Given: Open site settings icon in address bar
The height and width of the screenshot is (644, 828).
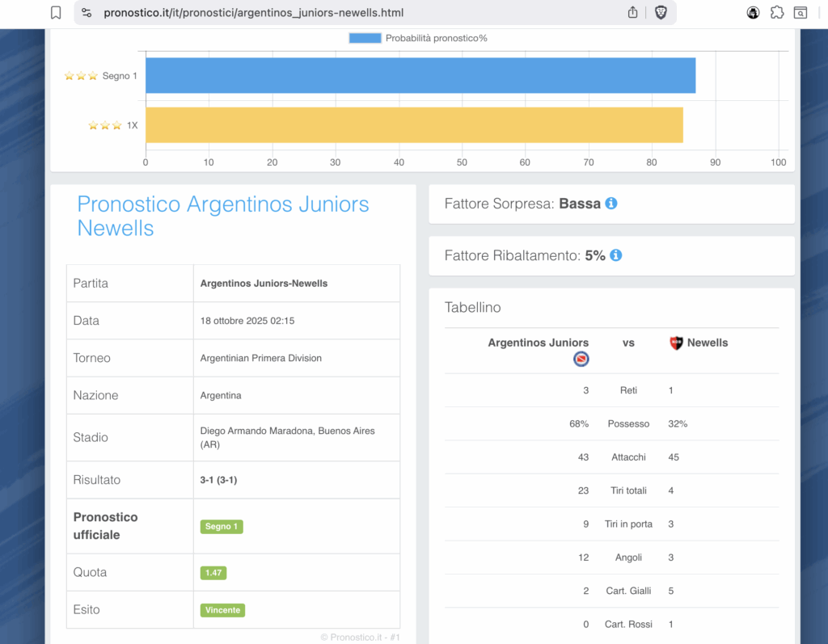Looking at the screenshot, I should pyautogui.click(x=87, y=13).
